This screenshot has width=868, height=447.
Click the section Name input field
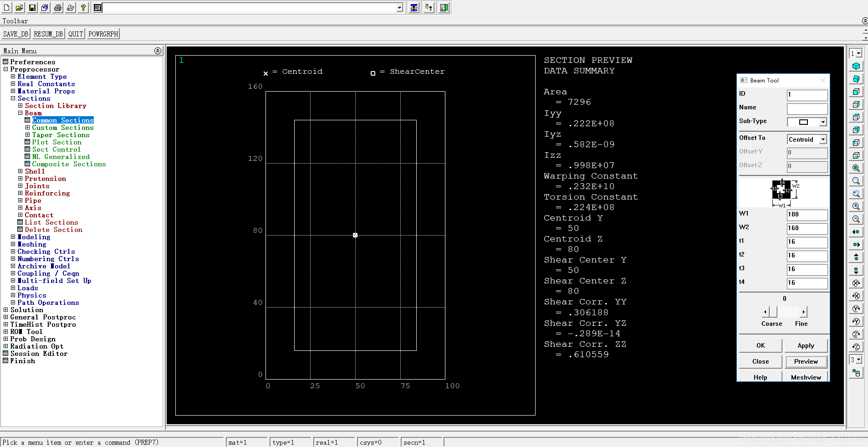807,108
